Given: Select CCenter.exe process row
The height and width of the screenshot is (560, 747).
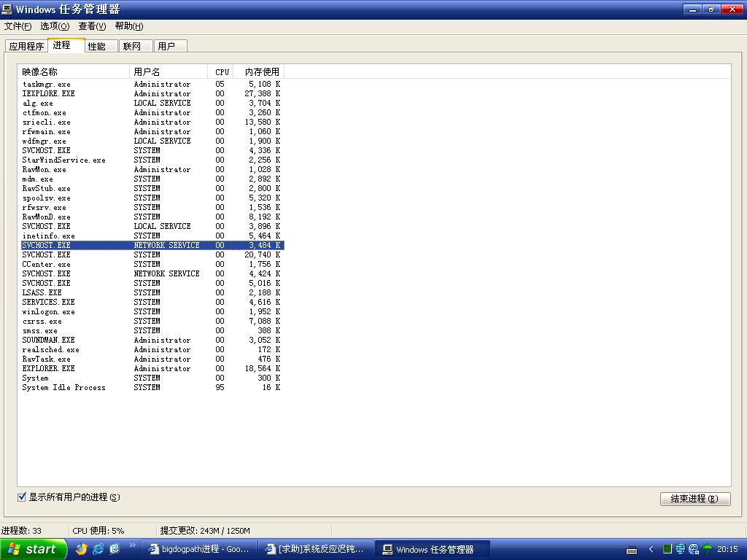Looking at the screenshot, I should 152,264.
